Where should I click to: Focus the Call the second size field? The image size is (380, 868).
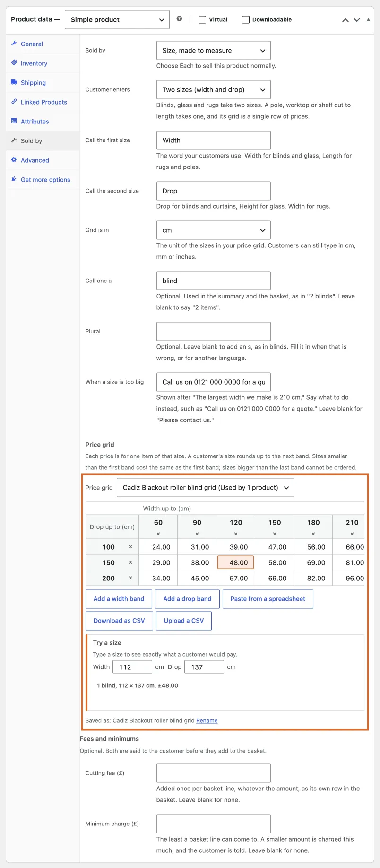coord(214,191)
